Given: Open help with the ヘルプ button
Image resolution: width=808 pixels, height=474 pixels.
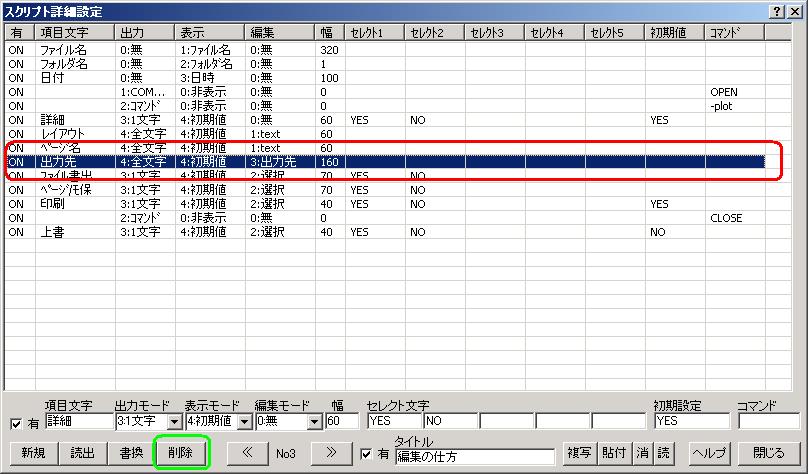Looking at the screenshot, I should click(710, 452).
